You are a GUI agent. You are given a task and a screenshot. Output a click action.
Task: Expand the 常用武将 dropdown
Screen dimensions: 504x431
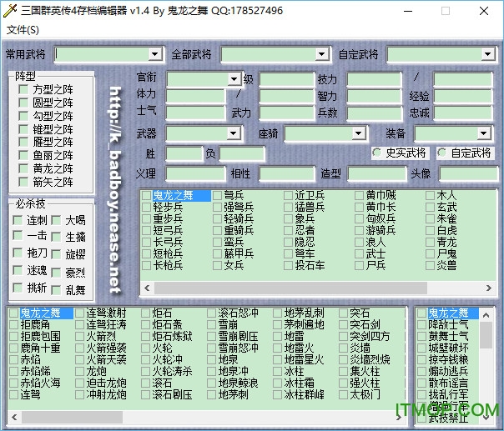154,54
